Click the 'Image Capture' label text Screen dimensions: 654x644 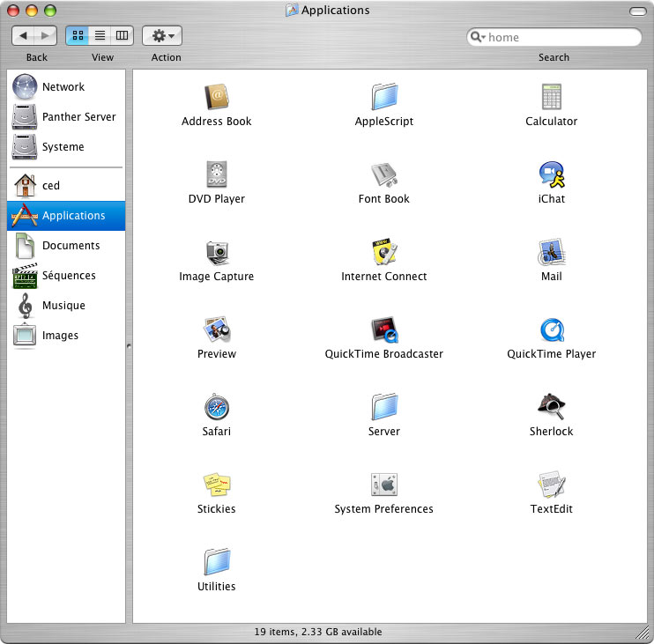click(x=217, y=277)
